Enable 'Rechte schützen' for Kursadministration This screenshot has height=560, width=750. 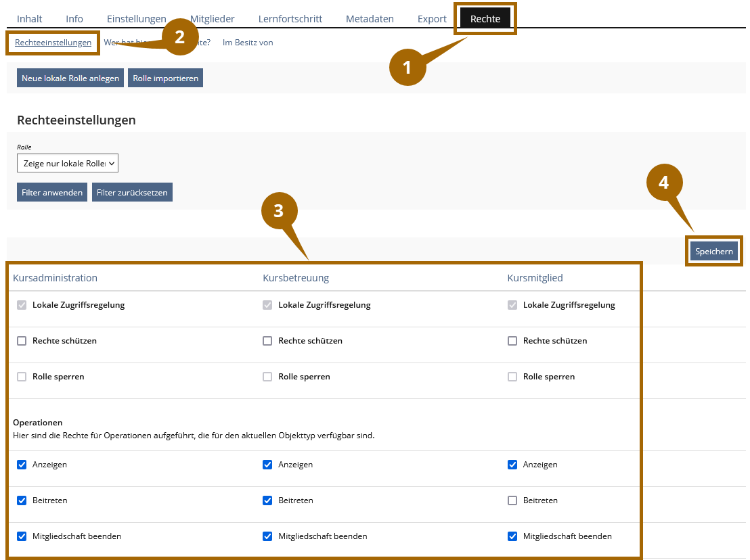pos(22,341)
